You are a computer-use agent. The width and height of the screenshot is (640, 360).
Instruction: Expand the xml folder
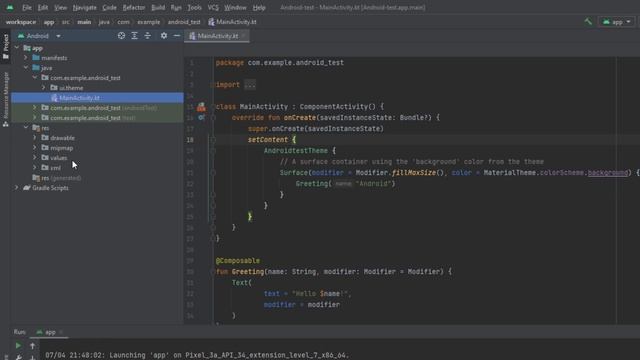(x=35, y=168)
